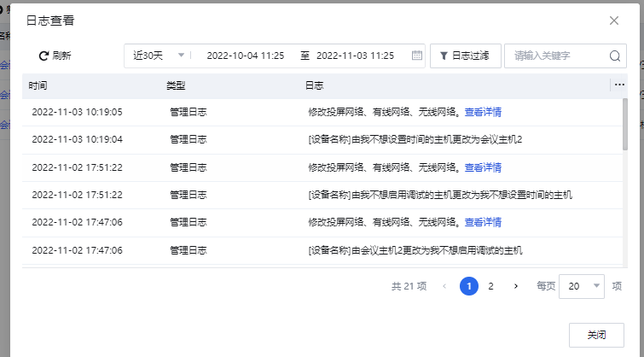Click the start date 2022-10-04 11:25 field
This screenshot has height=357, width=644.
pyautogui.click(x=245, y=56)
